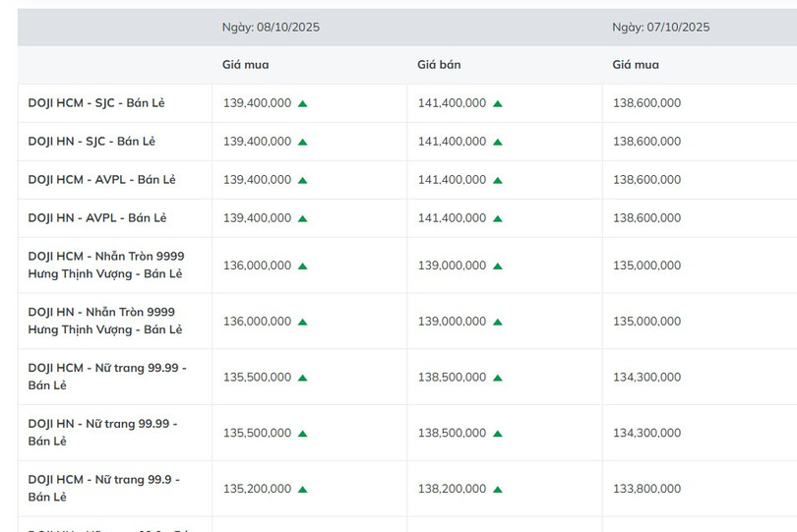
Task: Click the 133,800,000 price for DOJI HCM Nữ trang 99.9
Action: (646, 490)
